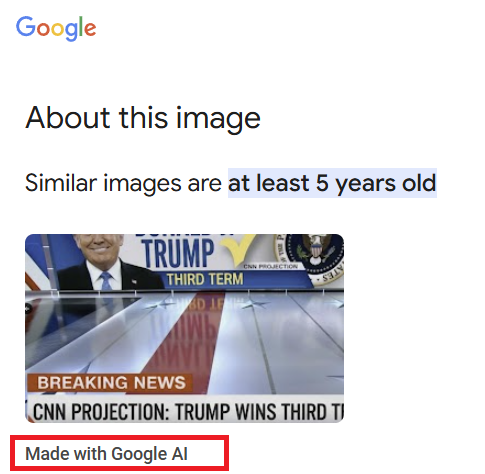
Task: Click the 'Made with Google AI' label
Action: (106, 454)
